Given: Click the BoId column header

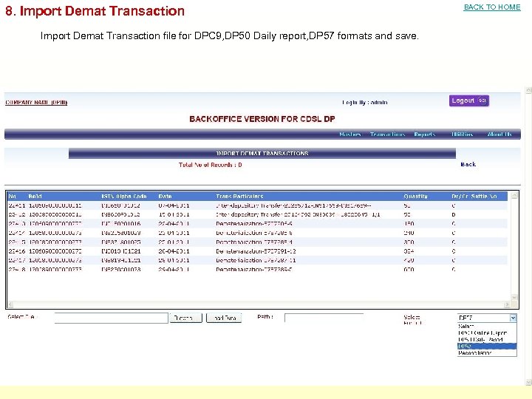Looking at the screenshot, I should 35,196.
